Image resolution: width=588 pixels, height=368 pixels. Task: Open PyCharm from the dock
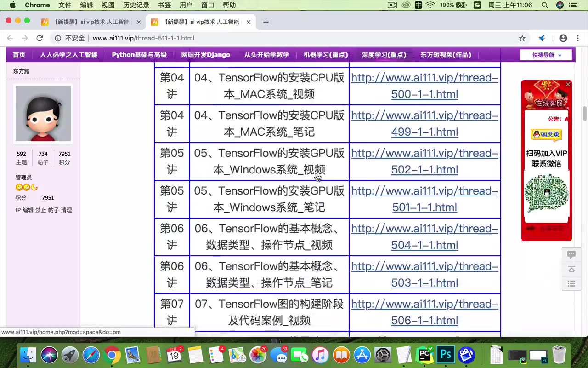click(x=425, y=355)
